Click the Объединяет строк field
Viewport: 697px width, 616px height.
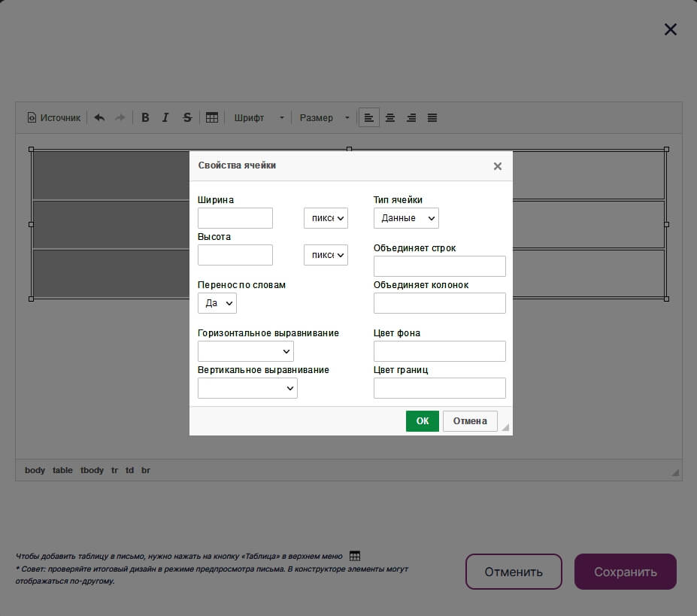[x=440, y=266]
